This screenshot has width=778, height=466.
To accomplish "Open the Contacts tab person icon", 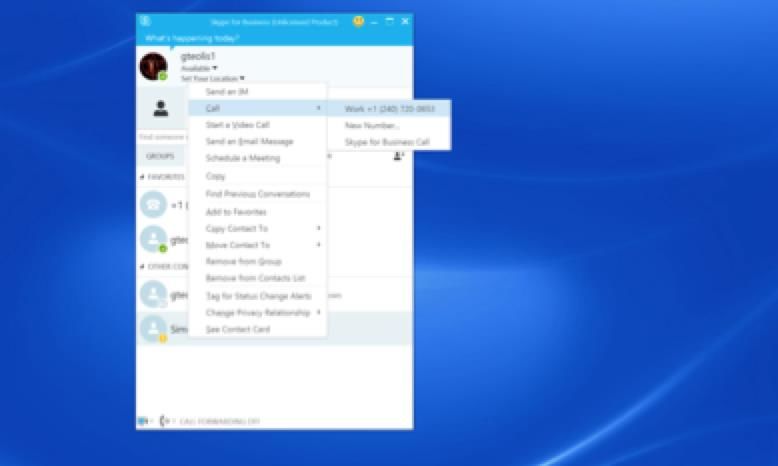I will (x=160, y=108).
